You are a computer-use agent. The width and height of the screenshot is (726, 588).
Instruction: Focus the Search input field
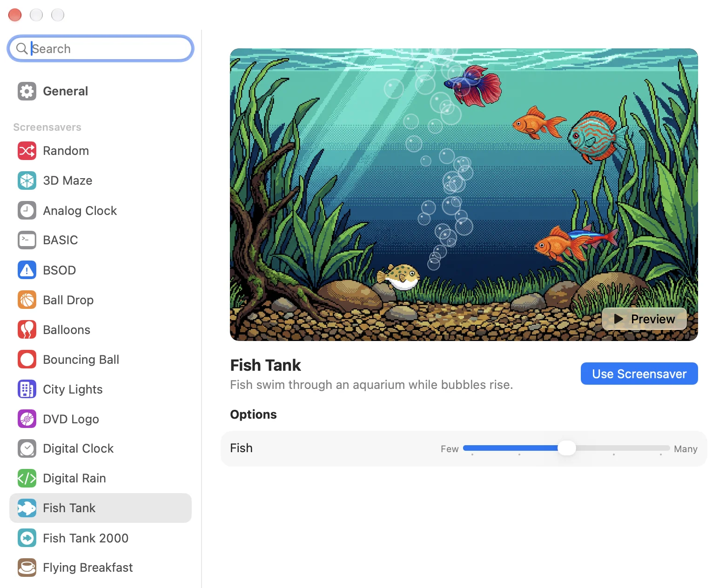click(101, 48)
